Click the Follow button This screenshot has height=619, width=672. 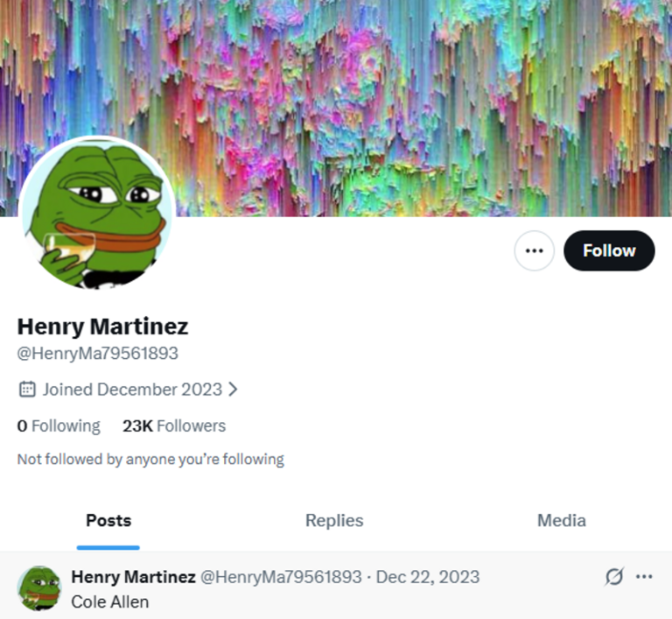pos(609,251)
